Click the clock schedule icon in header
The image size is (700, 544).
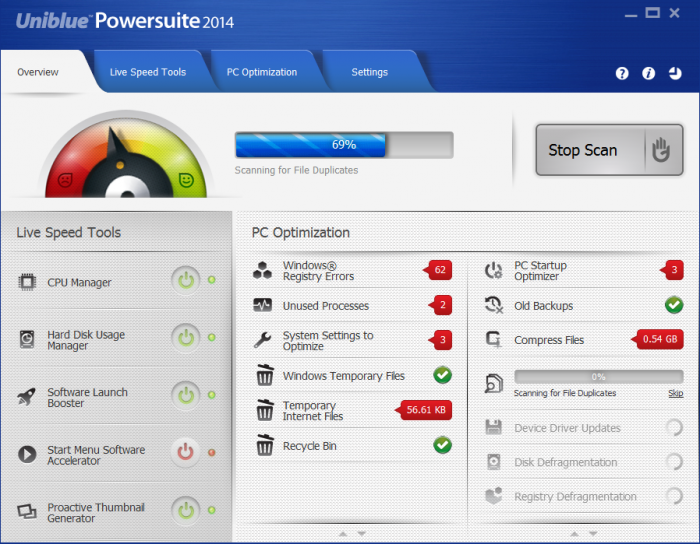click(x=675, y=73)
